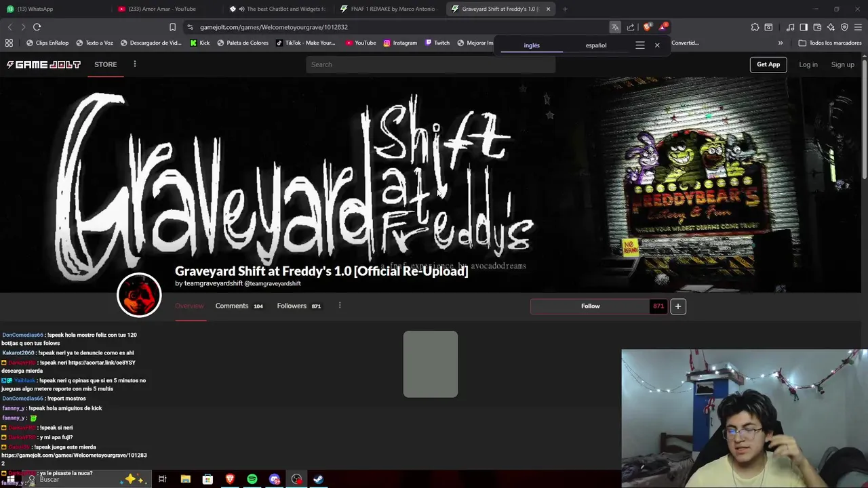Open the Brave Shields lion icon
This screenshot has height=488, width=868.
[x=647, y=27]
